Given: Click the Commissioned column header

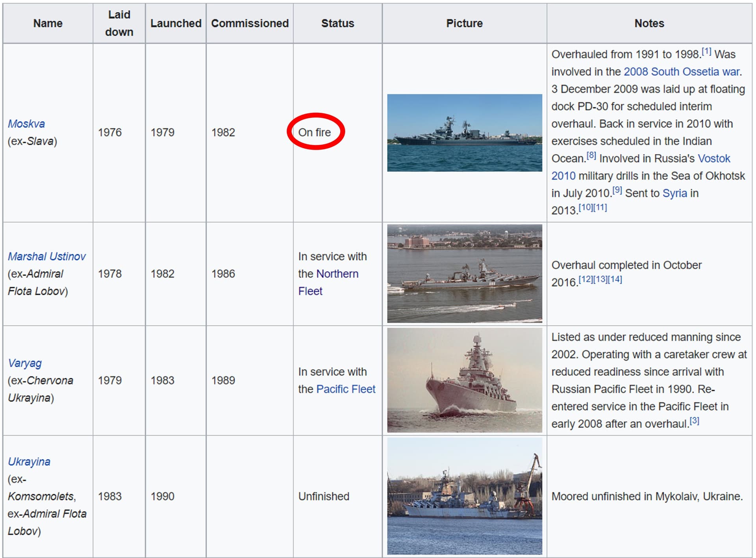Looking at the screenshot, I should pyautogui.click(x=250, y=23).
